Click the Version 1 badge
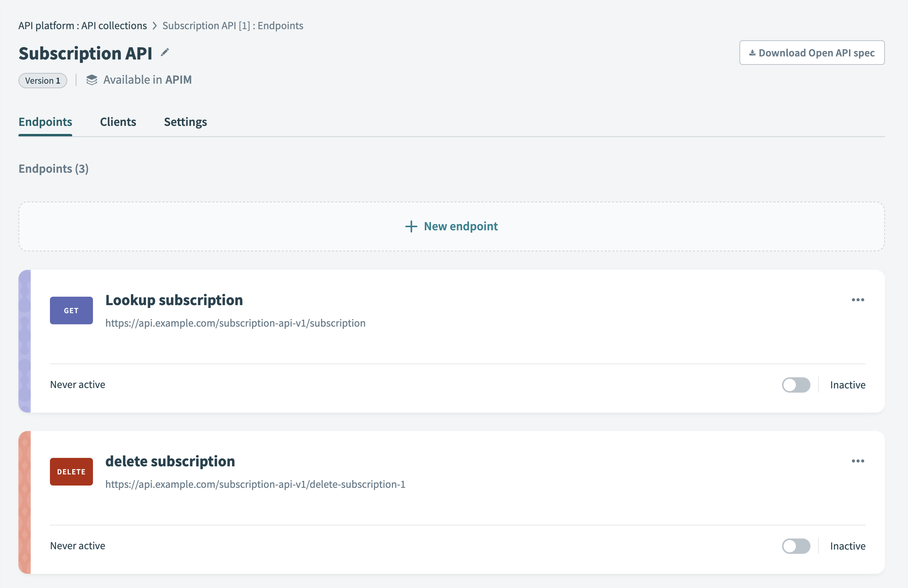This screenshot has height=588, width=908. tap(42, 80)
